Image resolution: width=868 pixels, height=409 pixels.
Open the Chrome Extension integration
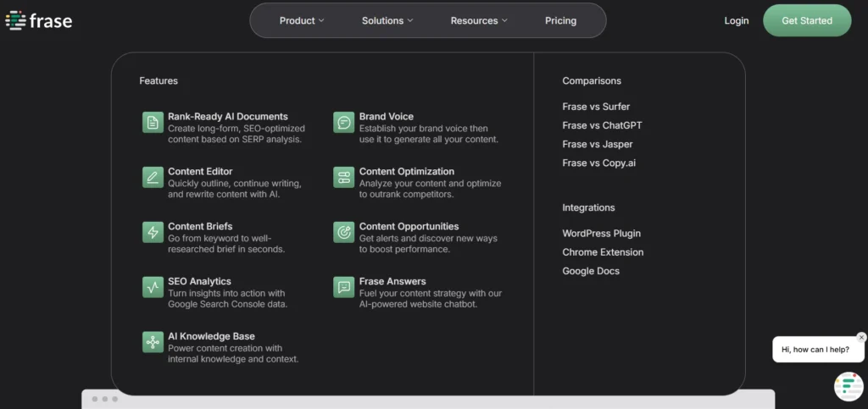click(603, 252)
